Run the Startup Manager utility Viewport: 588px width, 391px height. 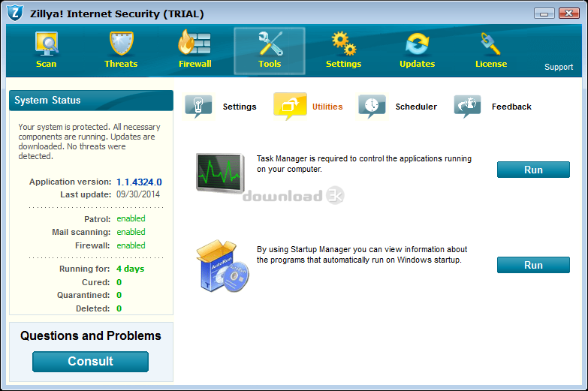point(533,265)
